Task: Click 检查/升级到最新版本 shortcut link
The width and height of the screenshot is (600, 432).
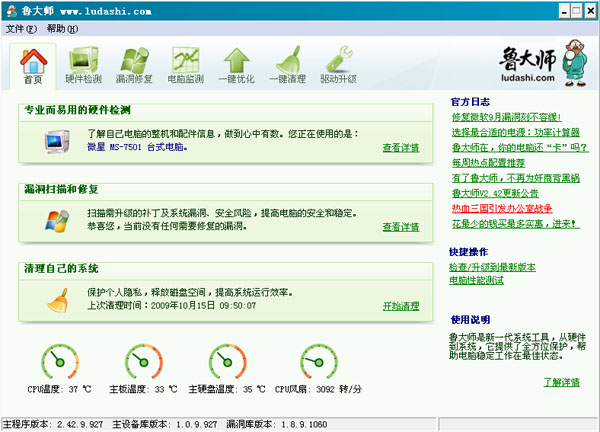Action: pyautogui.click(x=492, y=267)
